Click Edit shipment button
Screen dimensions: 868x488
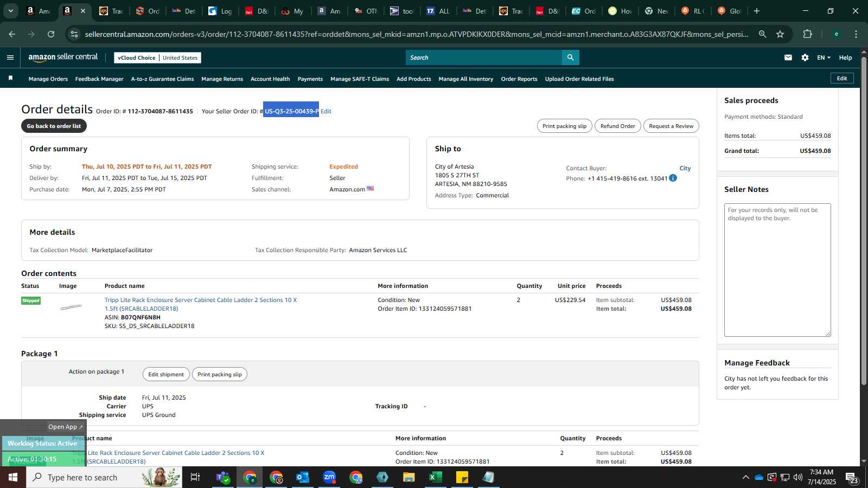coord(166,374)
